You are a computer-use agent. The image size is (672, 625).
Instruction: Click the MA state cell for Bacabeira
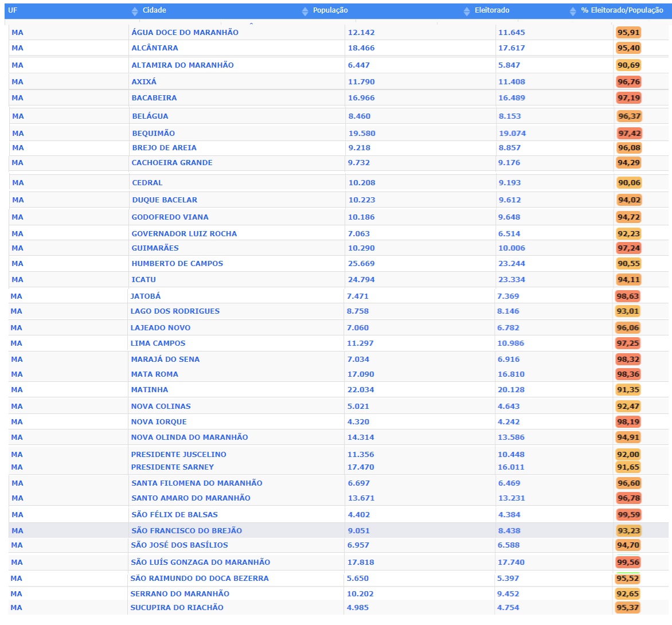[x=18, y=98]
